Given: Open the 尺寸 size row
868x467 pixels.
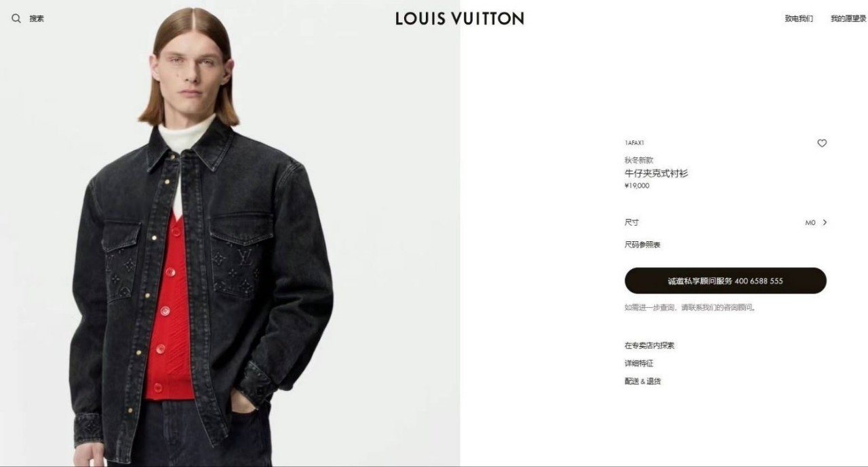Looking at the screenshot, I should [726, 222].
